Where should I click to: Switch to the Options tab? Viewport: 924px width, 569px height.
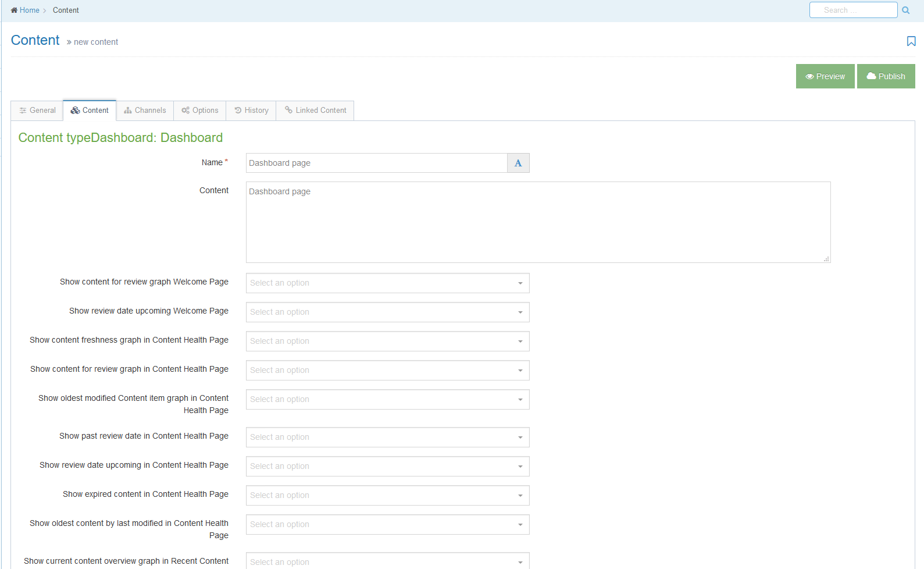(x=199, y=111)
